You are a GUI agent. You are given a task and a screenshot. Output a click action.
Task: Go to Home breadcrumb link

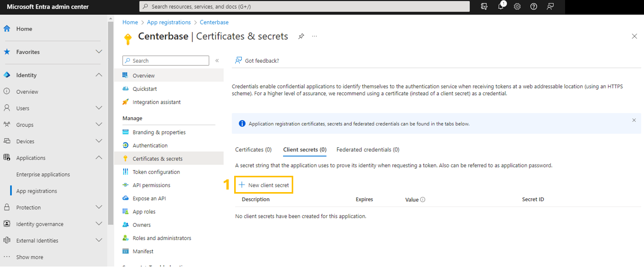130,22
